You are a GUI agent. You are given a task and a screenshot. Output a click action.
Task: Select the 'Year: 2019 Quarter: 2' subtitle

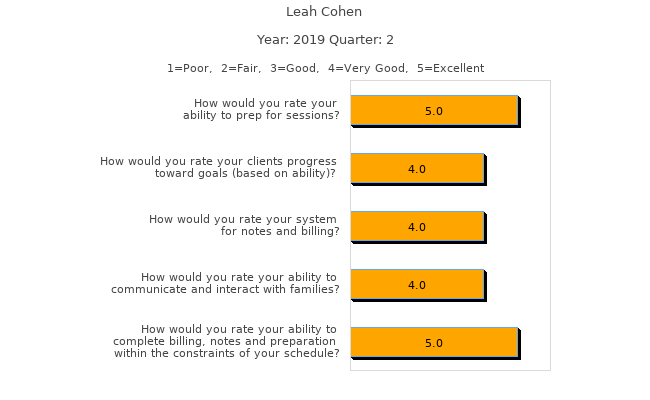(x=325, y=40)
